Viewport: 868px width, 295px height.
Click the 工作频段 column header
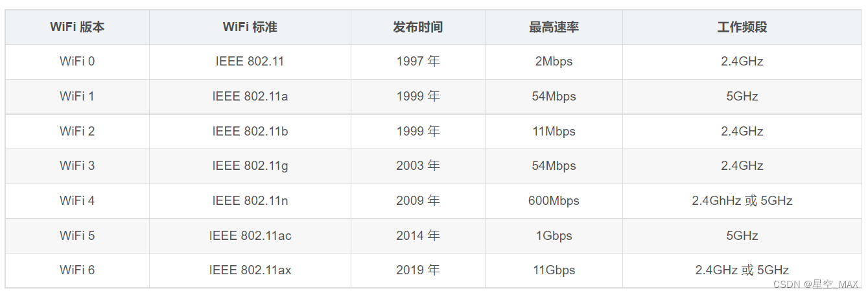[x=742, y=27]
